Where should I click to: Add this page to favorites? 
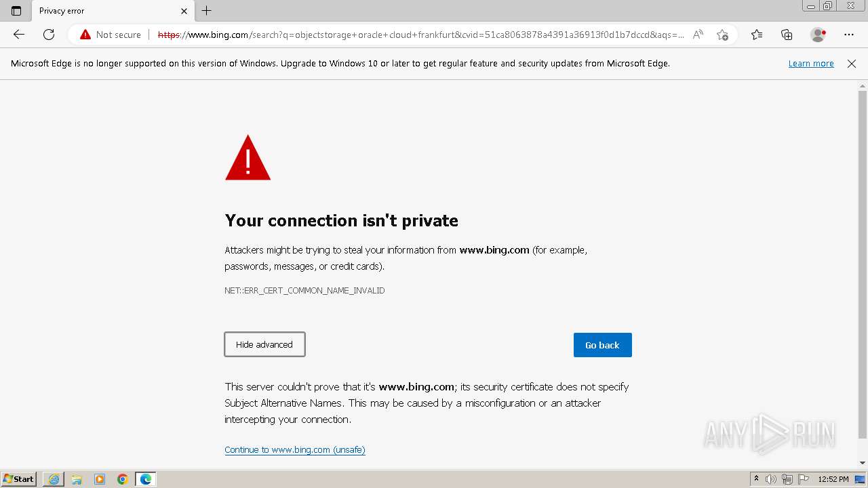(x=722, y=35)
